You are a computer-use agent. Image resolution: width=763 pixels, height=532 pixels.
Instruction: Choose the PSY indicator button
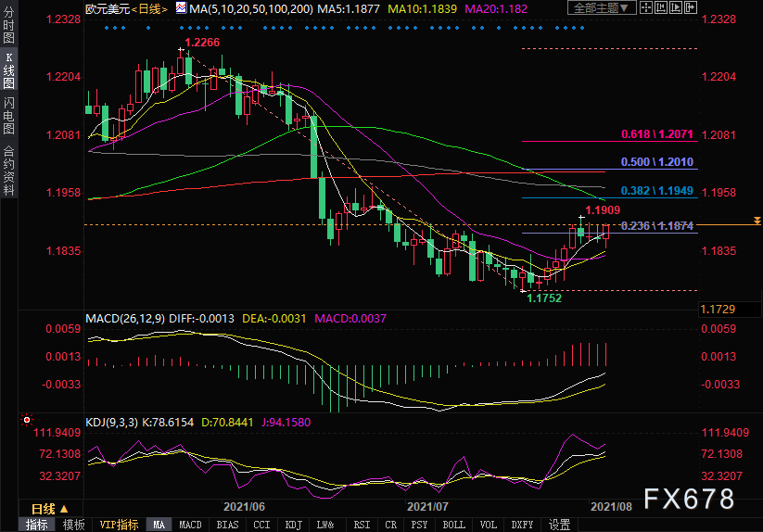(x=419, y=525)
